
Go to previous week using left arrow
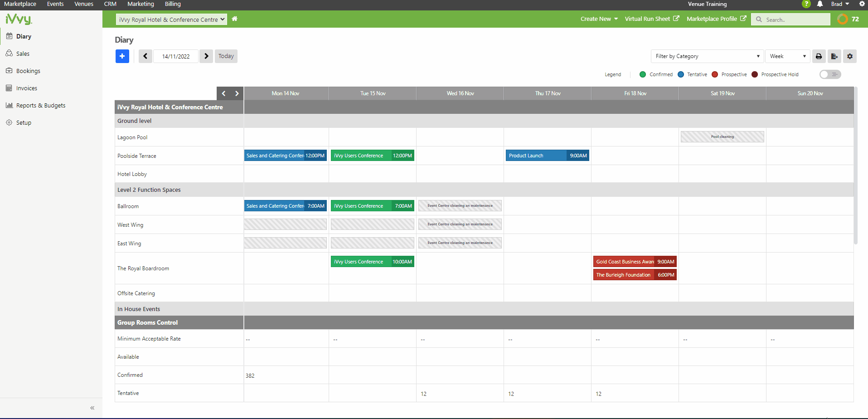tap(145, 56)
